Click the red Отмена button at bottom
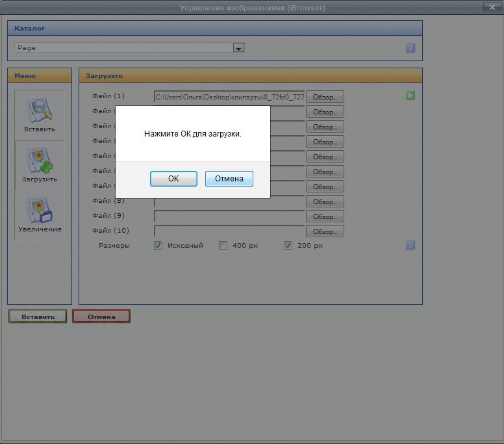The height and width of the screenshot is (444, 504). pyautogui.click(x=101, y=317)
